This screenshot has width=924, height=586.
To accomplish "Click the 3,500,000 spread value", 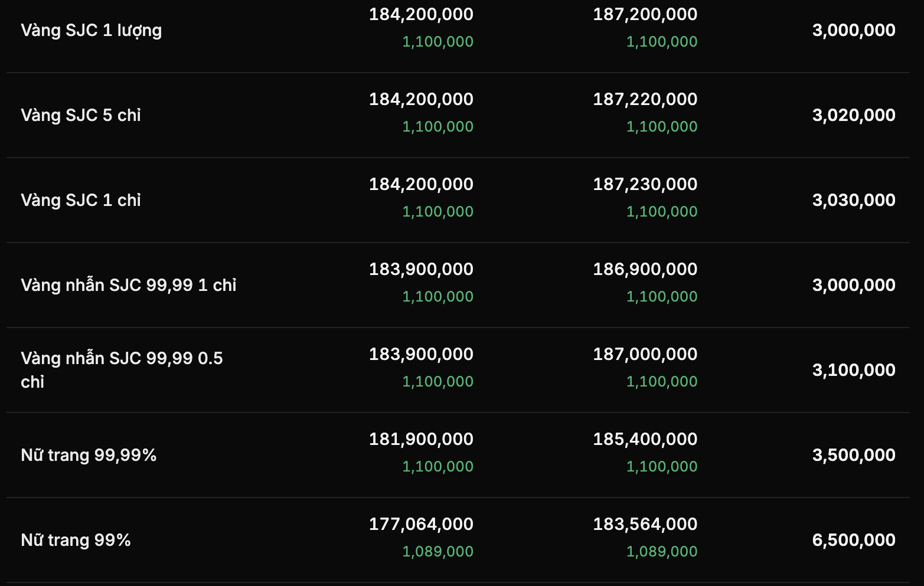I will click(x=854, y=455).
